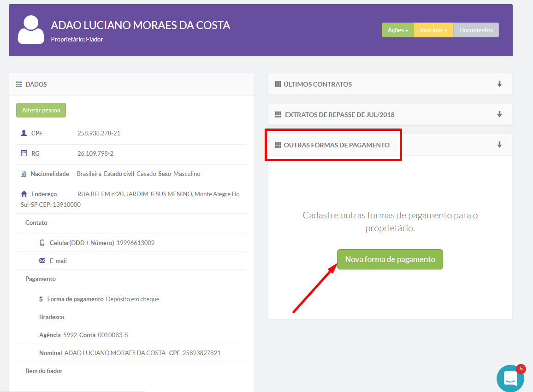
Task: Click the envelope icon beside E-mail
Action: click(42, 261)
